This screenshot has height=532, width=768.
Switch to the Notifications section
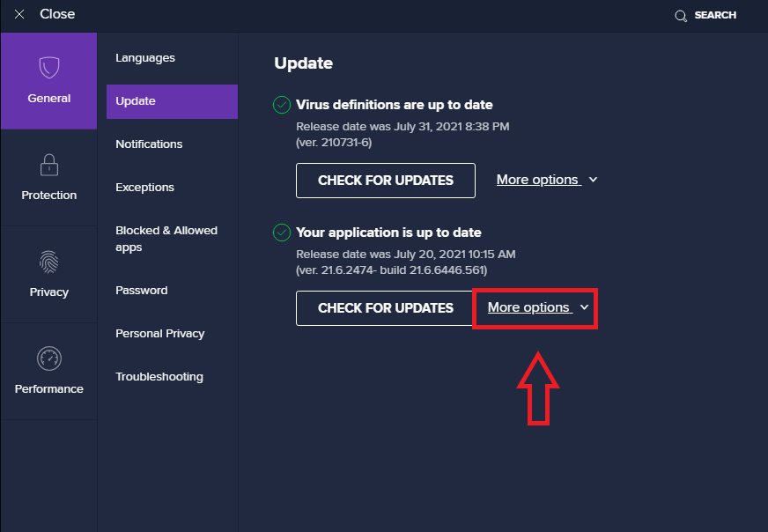(149, 144)
